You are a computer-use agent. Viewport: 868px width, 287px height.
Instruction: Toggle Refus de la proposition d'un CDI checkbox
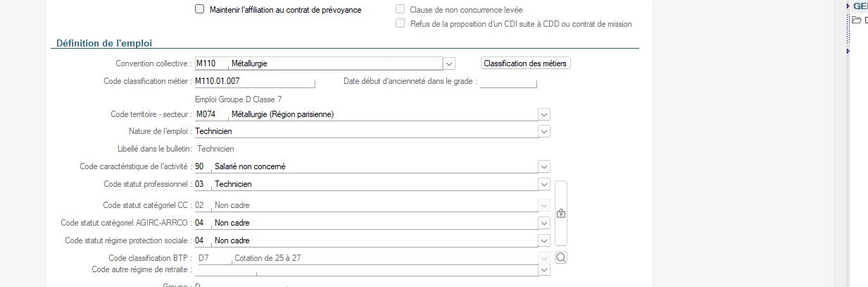tap(400, 23)
